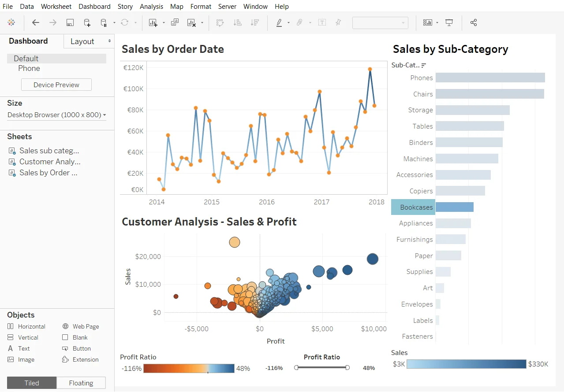Open the empty toolbar Fit dropdown
The image size is (564, 392).
380,23
